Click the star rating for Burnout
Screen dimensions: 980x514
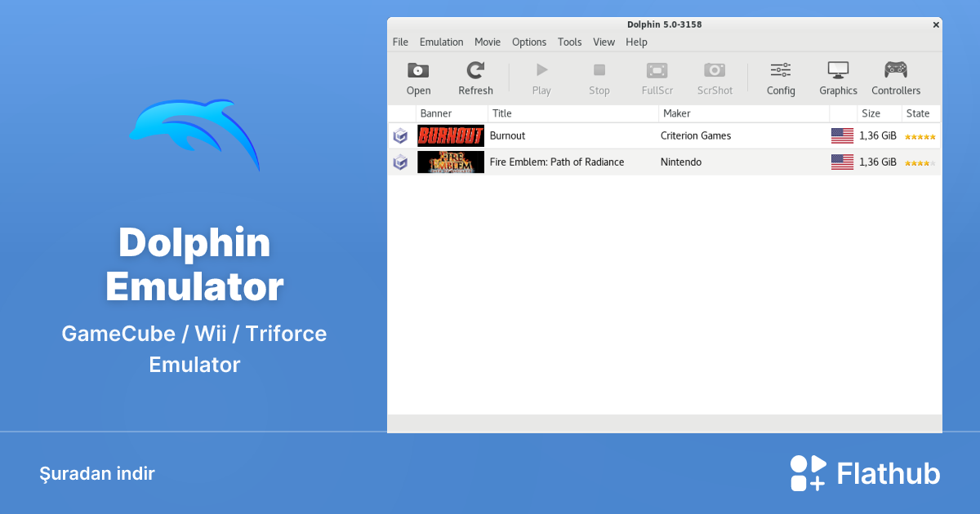[920, 136]
